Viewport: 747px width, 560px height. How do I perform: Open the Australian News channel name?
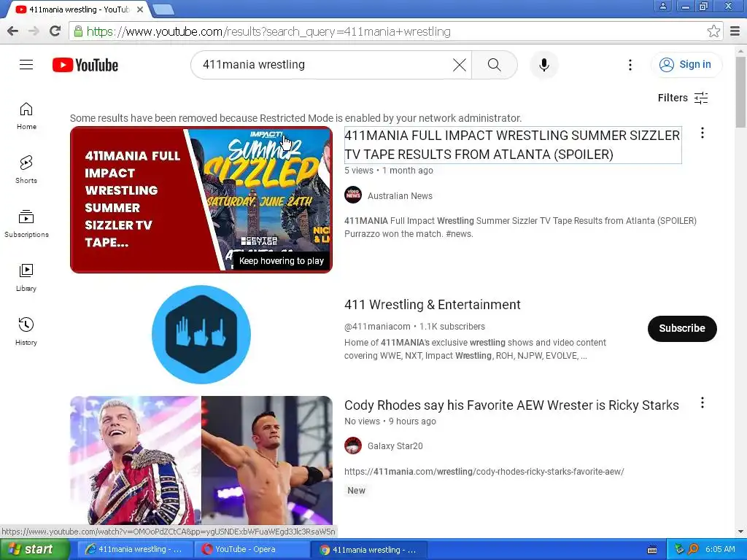coord(400,195)
